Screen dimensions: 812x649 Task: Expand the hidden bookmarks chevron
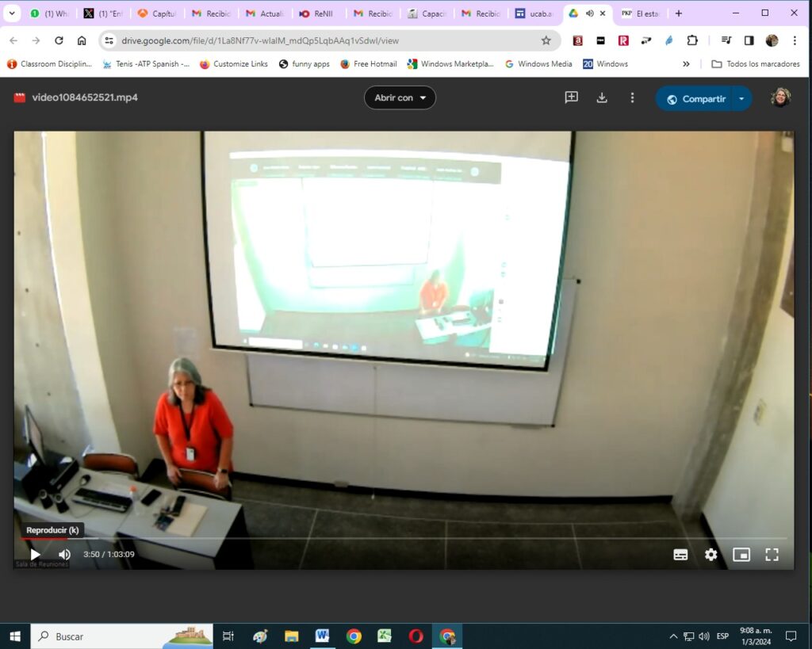pyautogui.click(x=686, y=64)
